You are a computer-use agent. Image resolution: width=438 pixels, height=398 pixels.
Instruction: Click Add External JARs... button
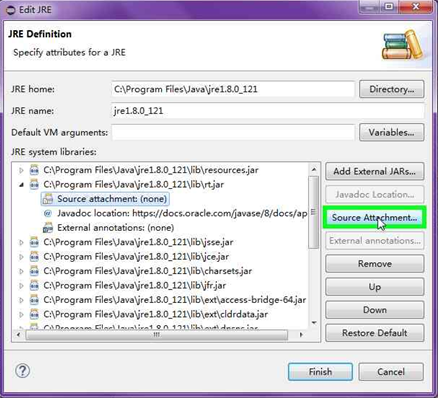point(375,171)
